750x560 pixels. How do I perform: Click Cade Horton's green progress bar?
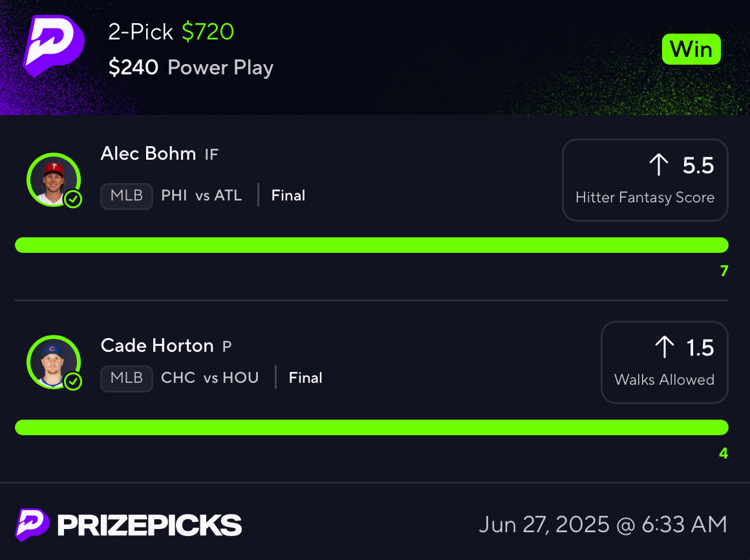click(372, 427)
